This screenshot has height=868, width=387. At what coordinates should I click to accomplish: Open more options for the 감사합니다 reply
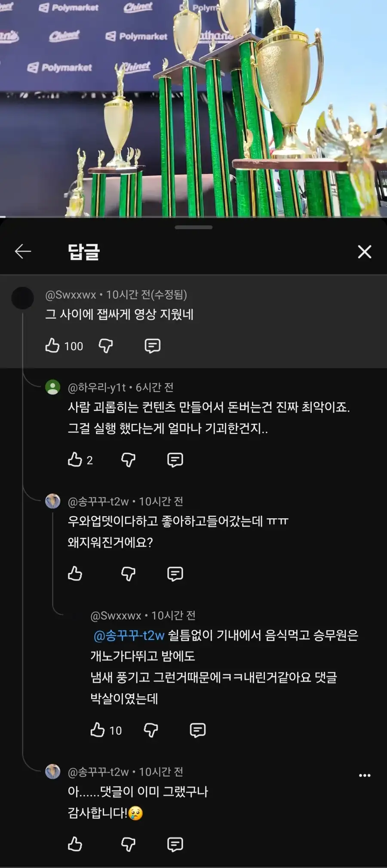[365, 775]
